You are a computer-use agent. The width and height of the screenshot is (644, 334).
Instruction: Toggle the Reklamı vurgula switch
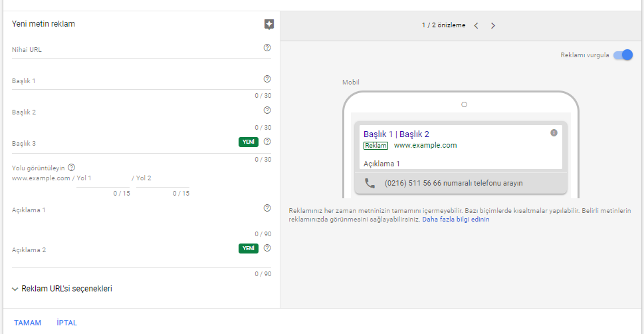(623, 55)
